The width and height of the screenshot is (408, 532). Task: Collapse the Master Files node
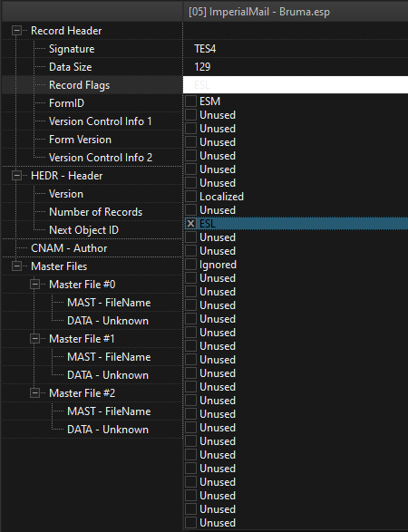pyautogui.click(x=16, y=266)
